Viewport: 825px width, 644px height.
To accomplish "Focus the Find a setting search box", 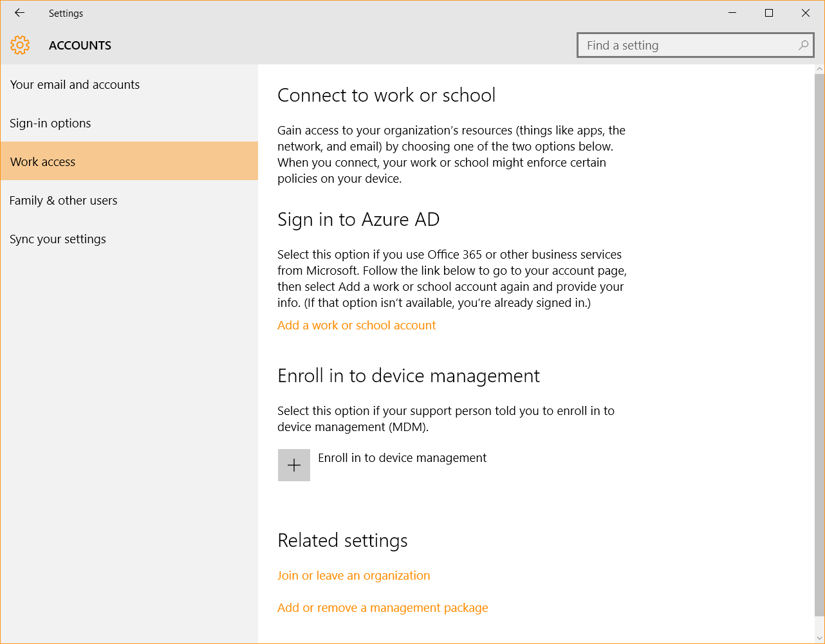I will [696, 46].
